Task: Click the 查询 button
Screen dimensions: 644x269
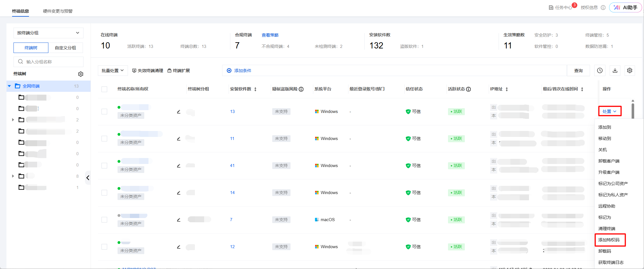Action: [x=578, y=70]
